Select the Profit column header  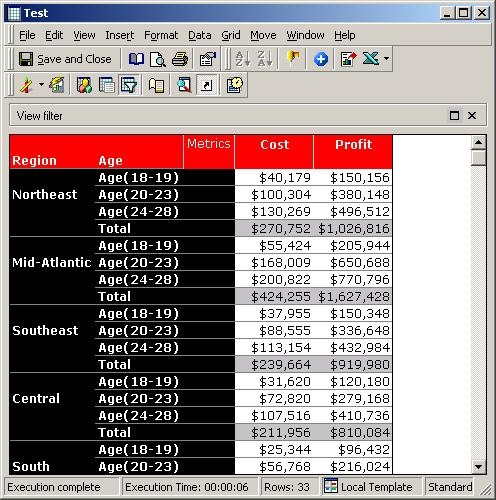tap(353, 152)
